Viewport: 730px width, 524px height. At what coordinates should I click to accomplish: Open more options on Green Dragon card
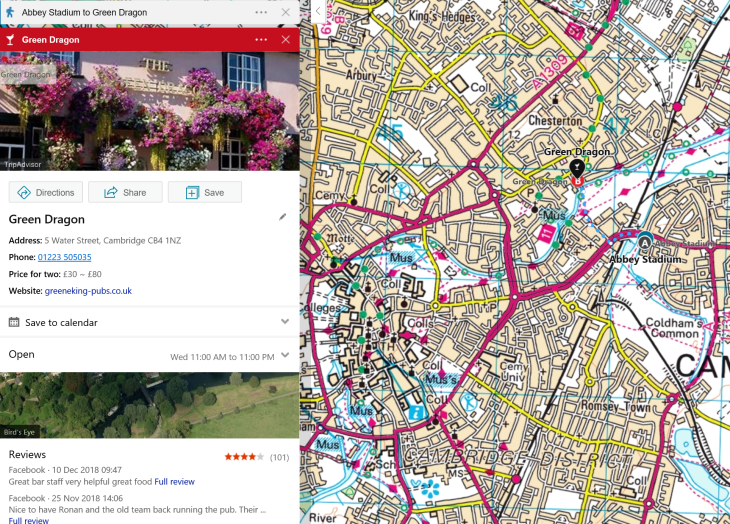point(261,39)
